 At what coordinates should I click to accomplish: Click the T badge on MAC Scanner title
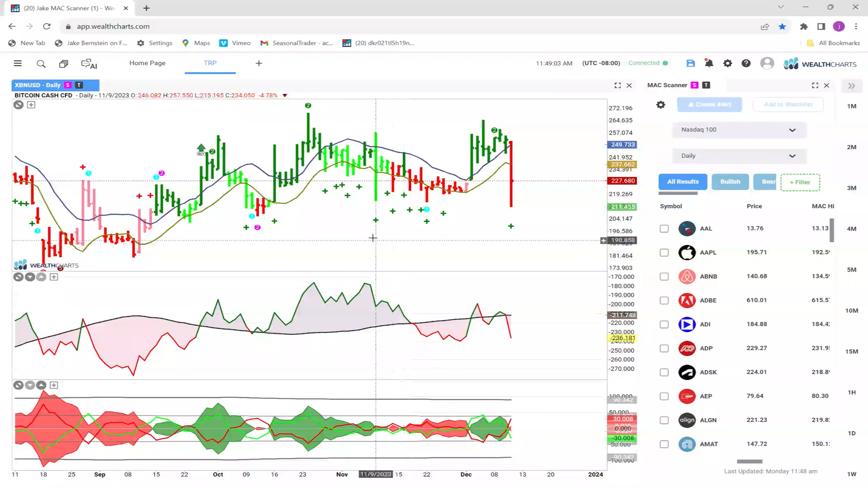click(x=706, y=85)
